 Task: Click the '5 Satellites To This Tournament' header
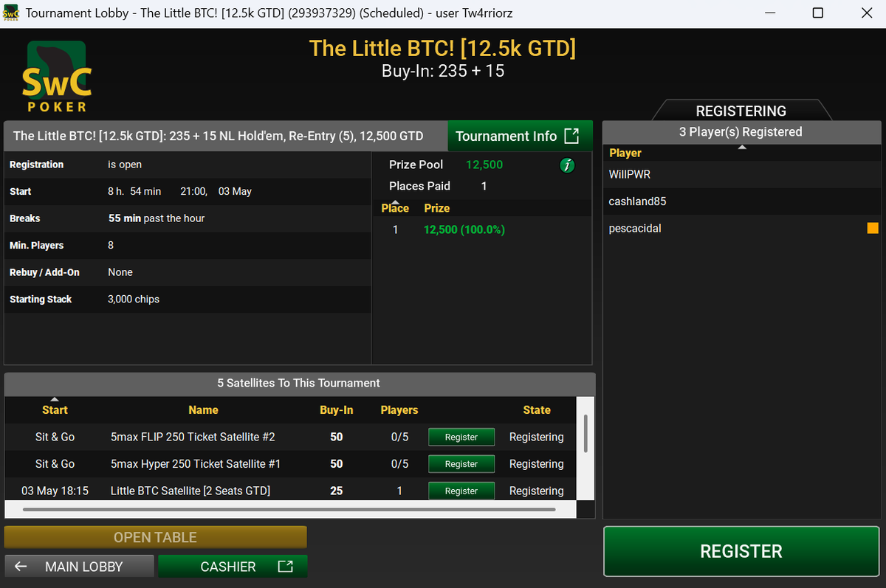click(299, 384)
